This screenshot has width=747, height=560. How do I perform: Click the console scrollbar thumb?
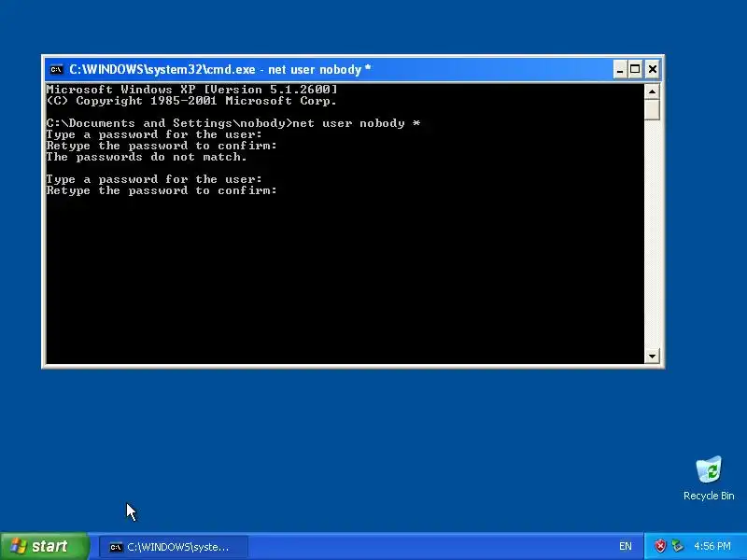click(x=652, y=109)
